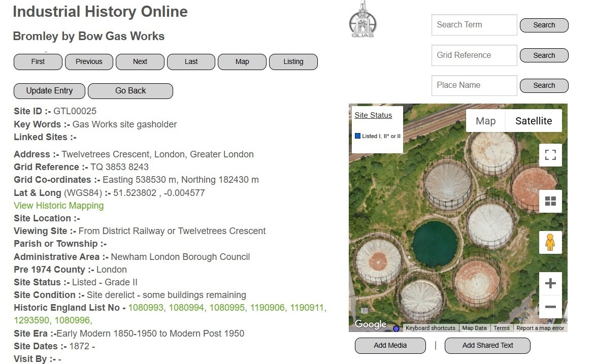Select the Street View pegman icon
Viewport: 594px width, 364px height.
[550, 243]
